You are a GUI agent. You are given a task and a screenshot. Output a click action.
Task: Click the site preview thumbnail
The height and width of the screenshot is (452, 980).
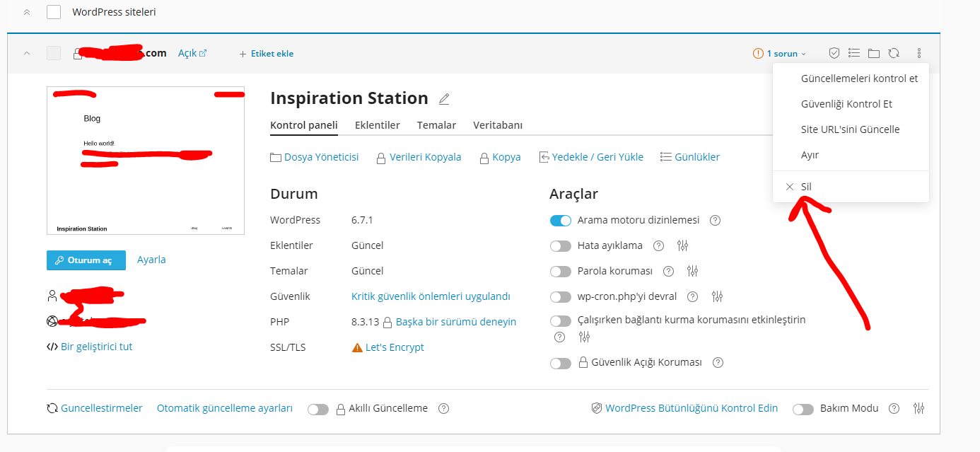point(146,161)
